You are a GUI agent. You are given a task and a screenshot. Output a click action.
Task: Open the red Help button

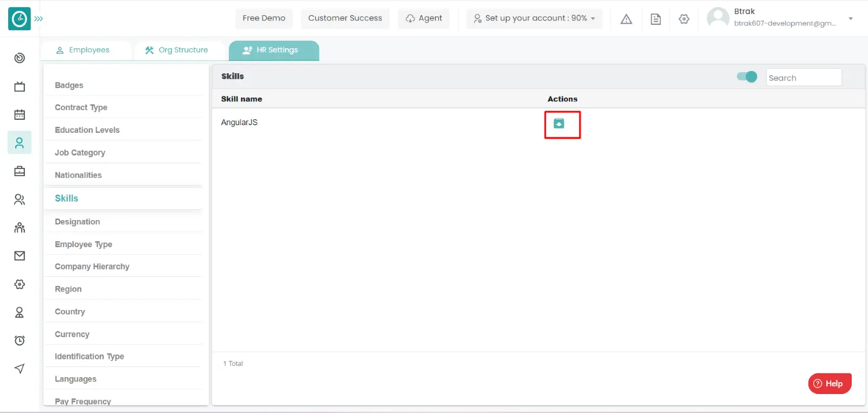point(829,383)
